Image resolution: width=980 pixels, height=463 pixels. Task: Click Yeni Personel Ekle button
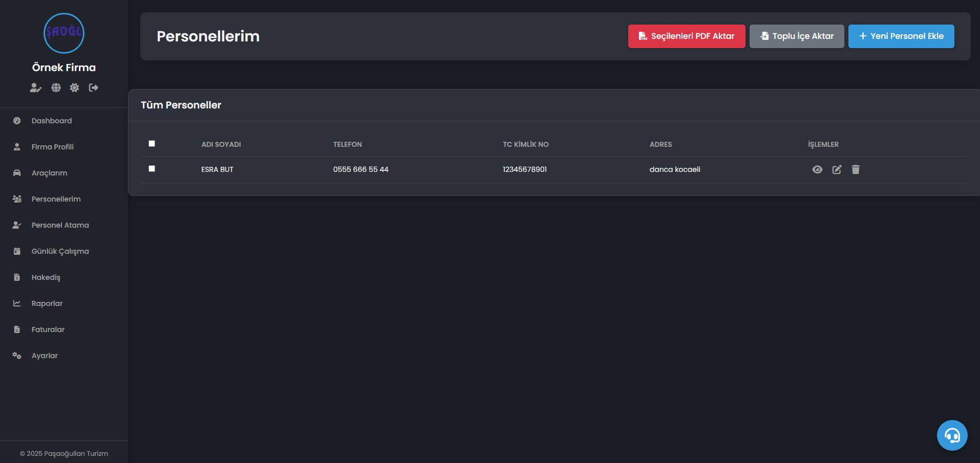[901, 36]
